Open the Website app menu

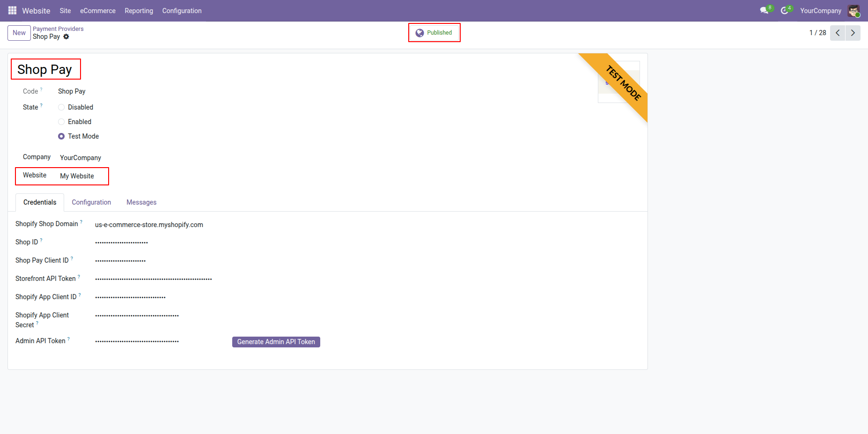(36, 11)
